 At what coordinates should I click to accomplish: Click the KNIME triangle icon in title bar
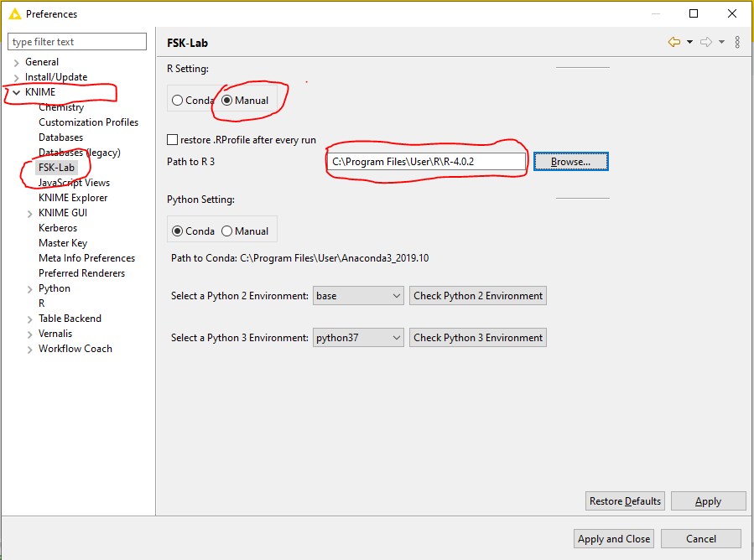click(x=15, y=14)
